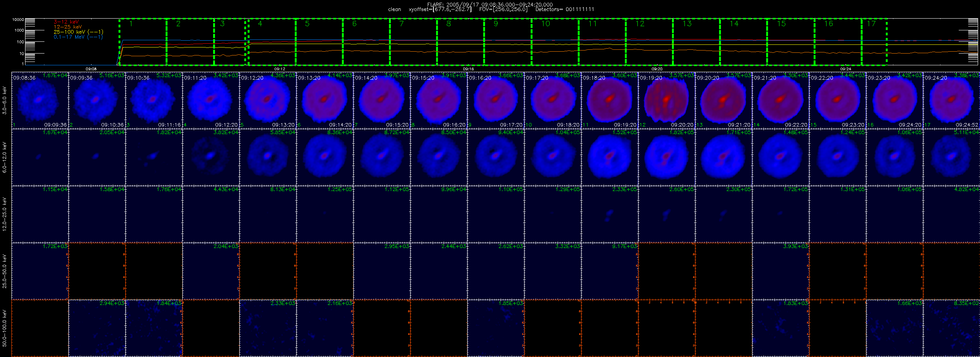Open the 12-25 keV image with peak 1.25E+05
This screenshot has width=980, height=357.
coord(325,214)
